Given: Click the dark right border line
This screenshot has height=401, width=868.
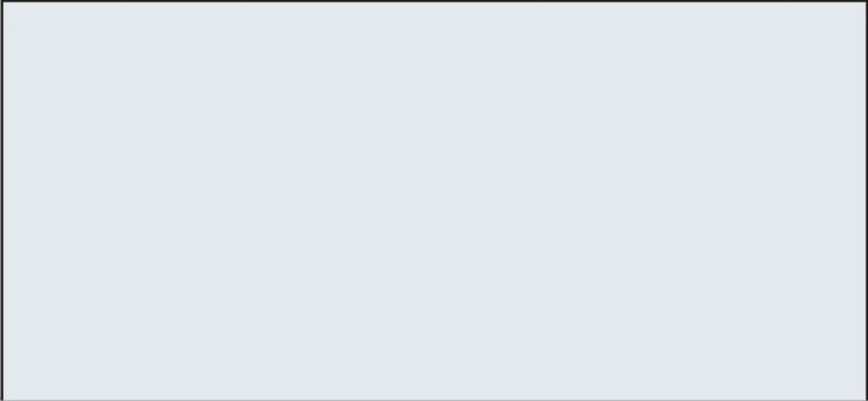Looking at the screenshot, I should tap(866, 200).
